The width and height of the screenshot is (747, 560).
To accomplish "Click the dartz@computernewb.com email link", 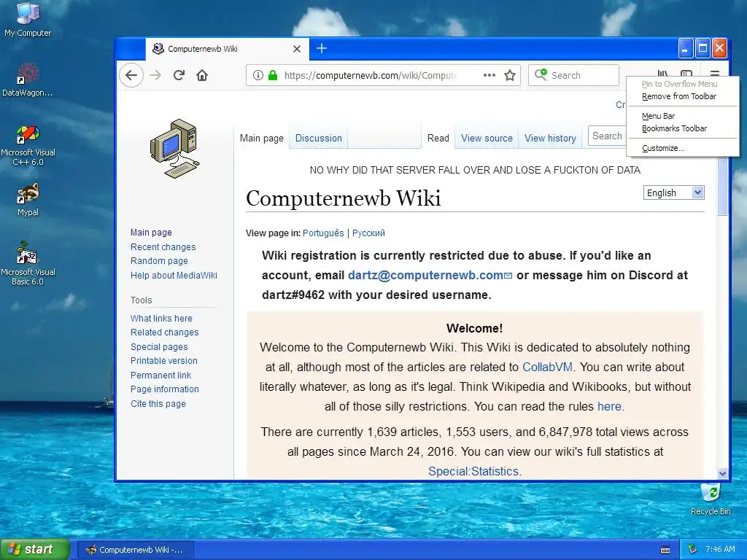I will pos(430,275).
